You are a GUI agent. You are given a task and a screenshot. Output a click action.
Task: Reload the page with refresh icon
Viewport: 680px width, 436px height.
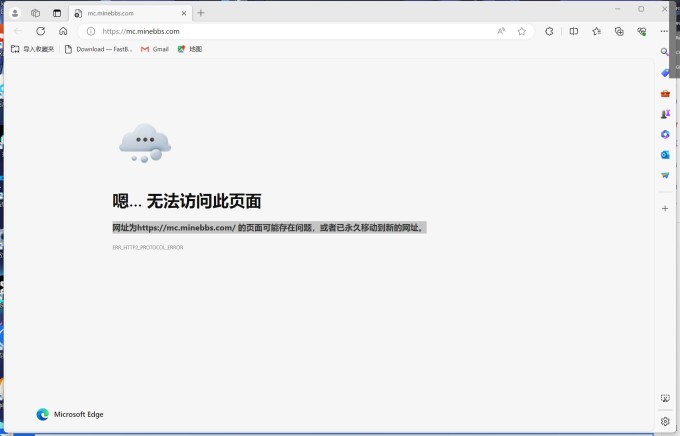tap(41, 31)
